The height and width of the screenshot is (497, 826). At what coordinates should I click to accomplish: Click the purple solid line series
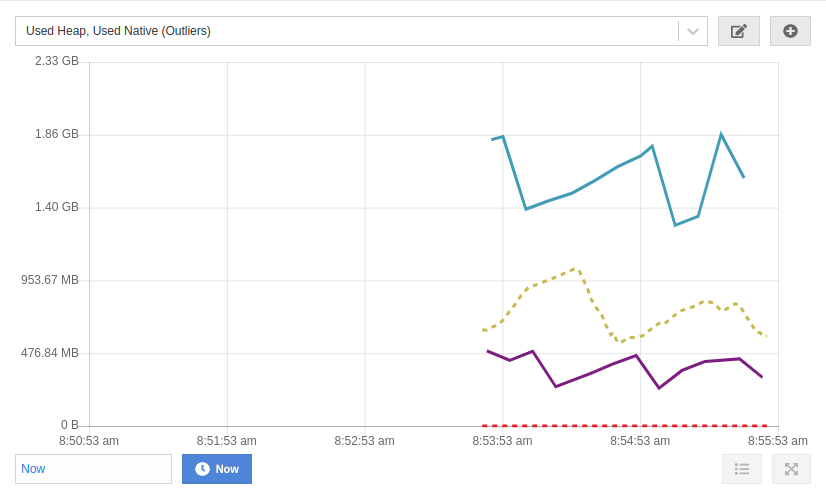pos(590,374)
